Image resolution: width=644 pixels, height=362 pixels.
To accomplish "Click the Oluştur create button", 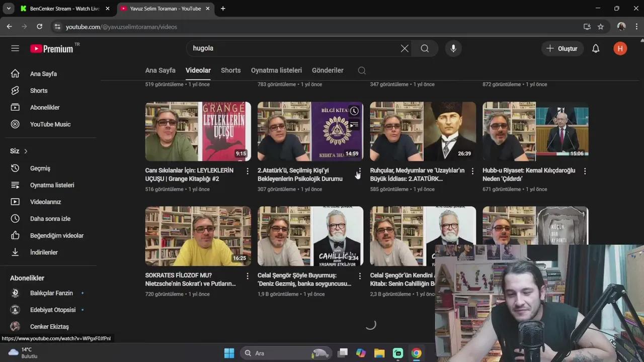I will pyautogui.click(x=562, y=48).
